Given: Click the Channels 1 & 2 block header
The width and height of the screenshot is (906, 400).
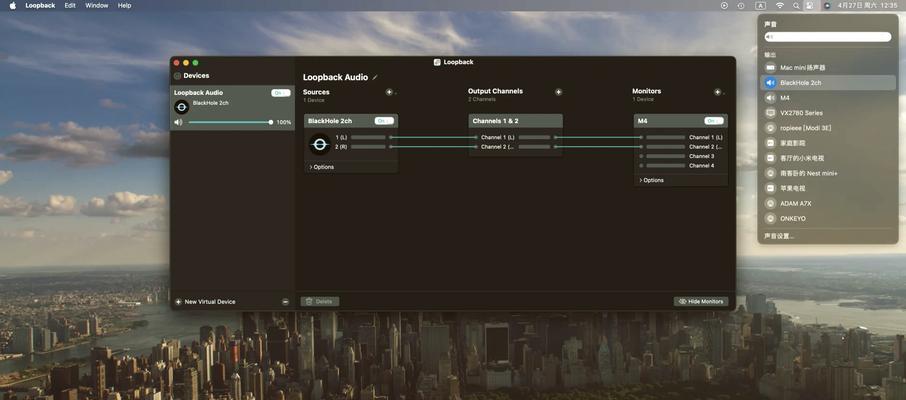Looking at the screenshot, I should [515, 121].
